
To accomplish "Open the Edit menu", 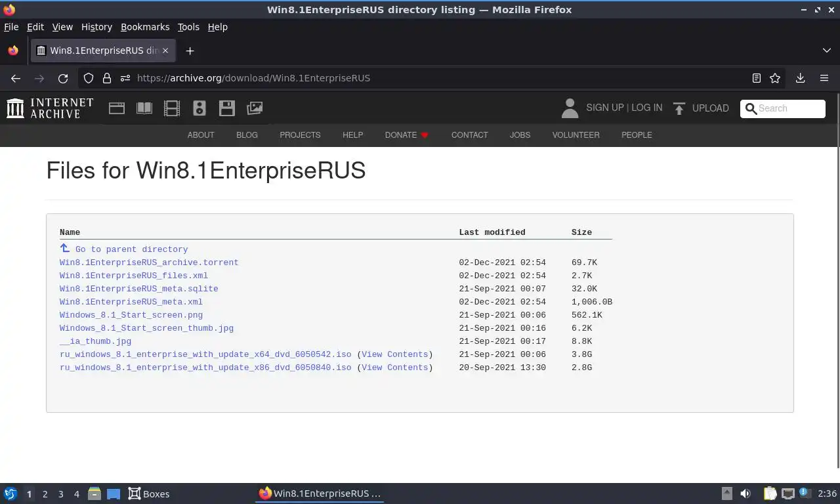I will click(35, 27).
